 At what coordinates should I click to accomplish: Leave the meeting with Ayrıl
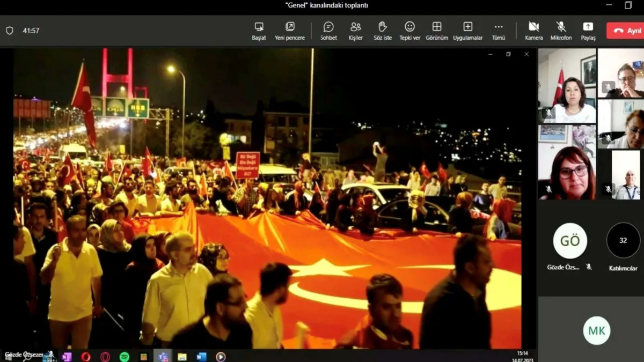coord(625,31)
